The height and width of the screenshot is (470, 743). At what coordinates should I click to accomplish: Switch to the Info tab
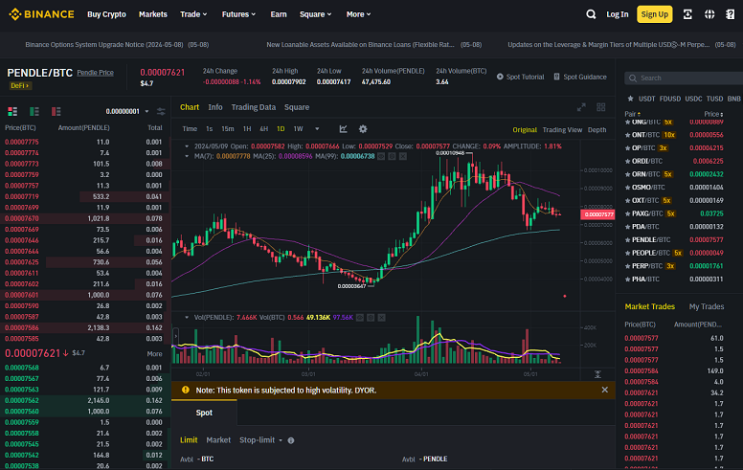215,107
